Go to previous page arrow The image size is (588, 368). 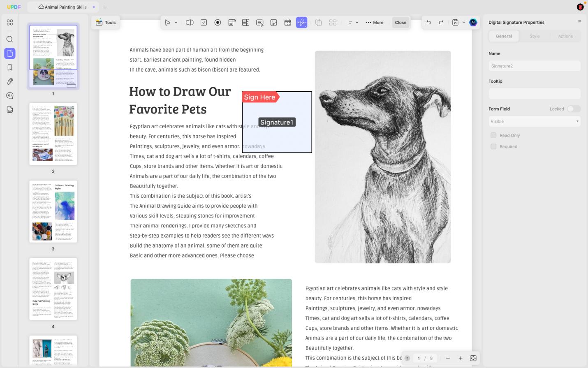[x=407, y=358]
